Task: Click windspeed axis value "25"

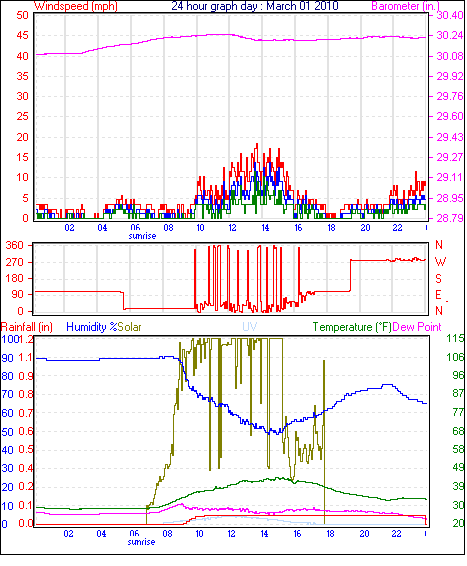Action: (22, 116)
